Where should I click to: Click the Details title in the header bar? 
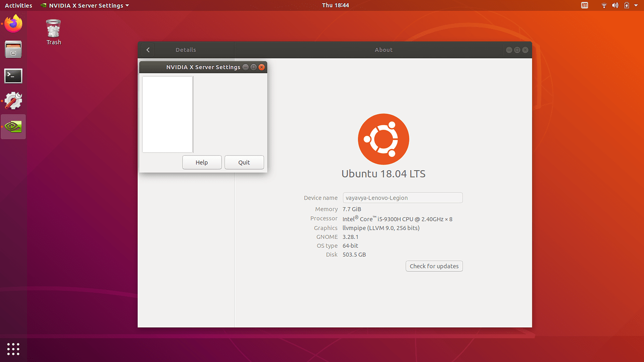pos(186,50)
